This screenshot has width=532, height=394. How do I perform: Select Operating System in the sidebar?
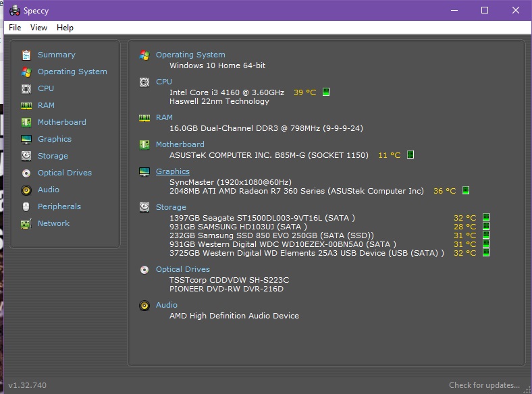pos(72,72)
